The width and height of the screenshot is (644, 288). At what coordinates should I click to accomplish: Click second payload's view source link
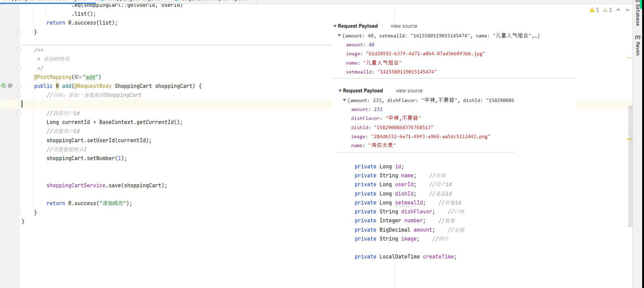[x=409, y=91]
